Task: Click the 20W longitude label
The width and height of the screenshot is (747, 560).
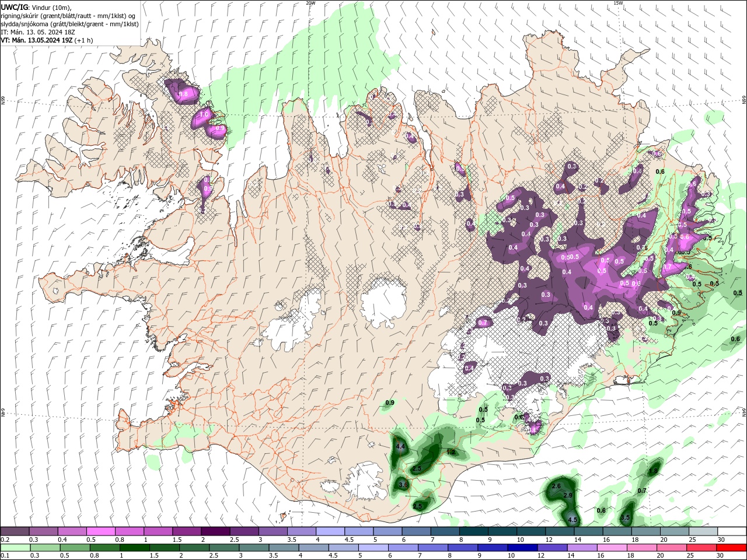Action: 310,3
